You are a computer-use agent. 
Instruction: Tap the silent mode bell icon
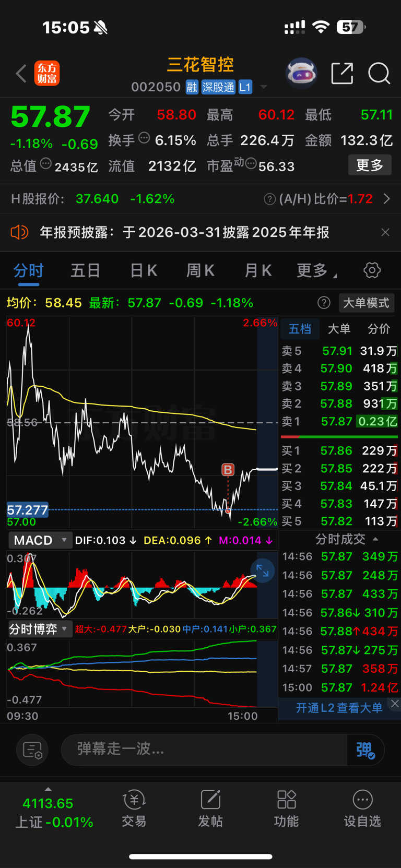coord(100,28)
